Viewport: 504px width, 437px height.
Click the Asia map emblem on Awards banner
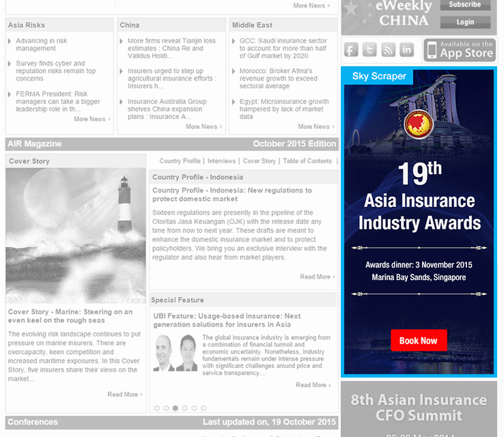(419, 125)
